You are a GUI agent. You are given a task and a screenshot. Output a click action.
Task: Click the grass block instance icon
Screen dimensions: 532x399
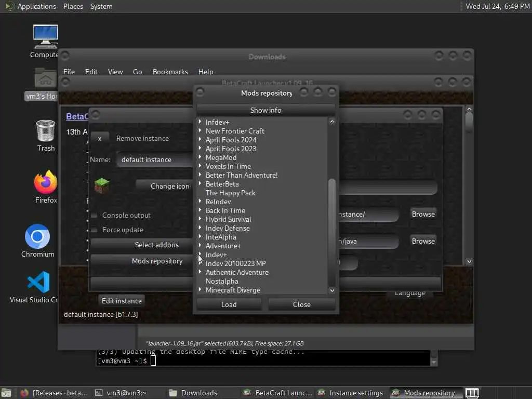tap(102, 185)
